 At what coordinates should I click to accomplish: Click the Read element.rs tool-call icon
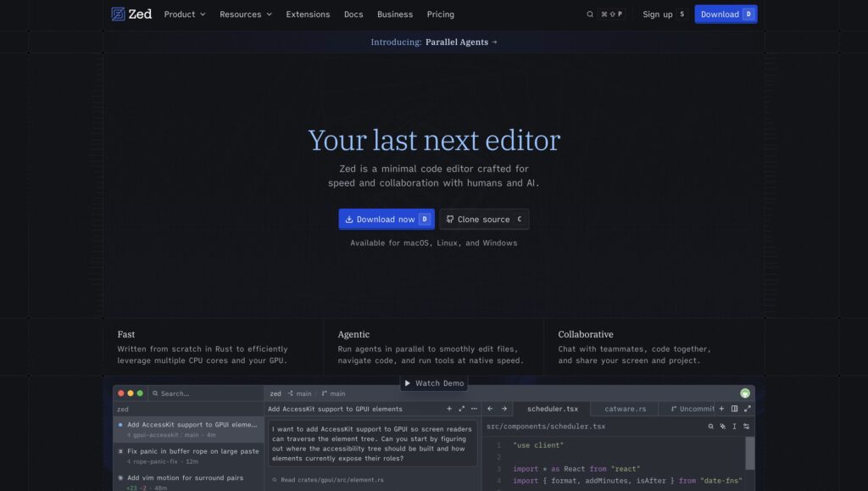[x=274, y=480]
